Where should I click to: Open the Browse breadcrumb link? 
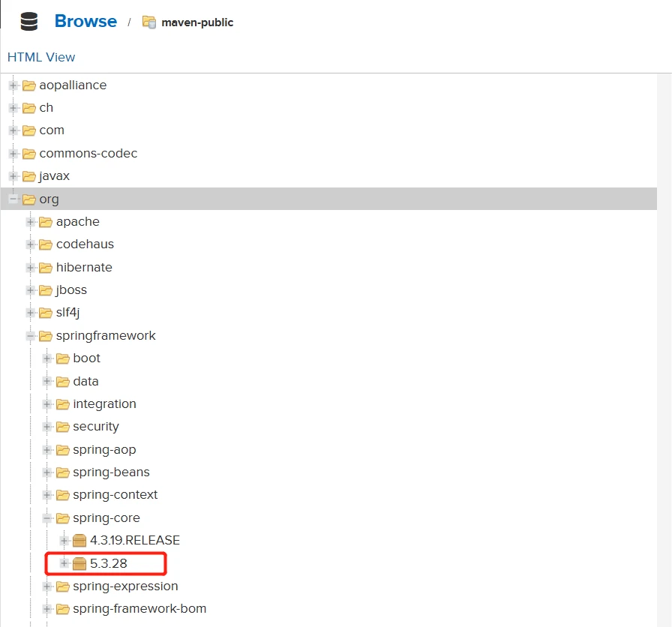[x=85, y=21]
